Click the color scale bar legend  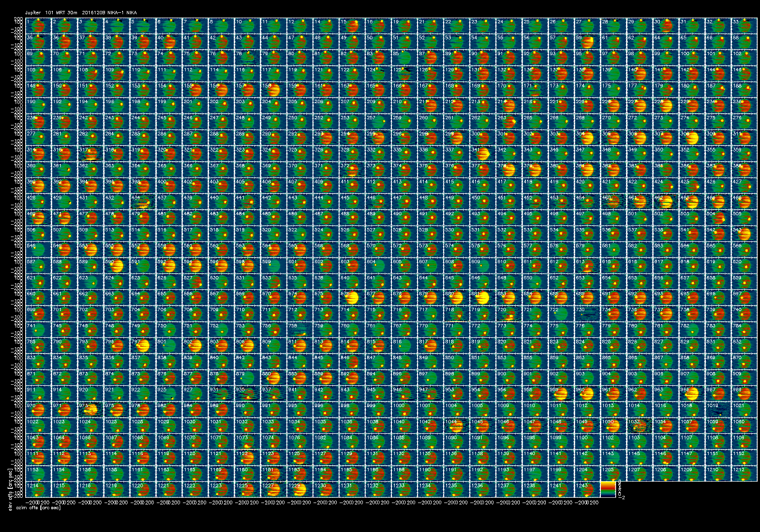click(x=608, y=489)
